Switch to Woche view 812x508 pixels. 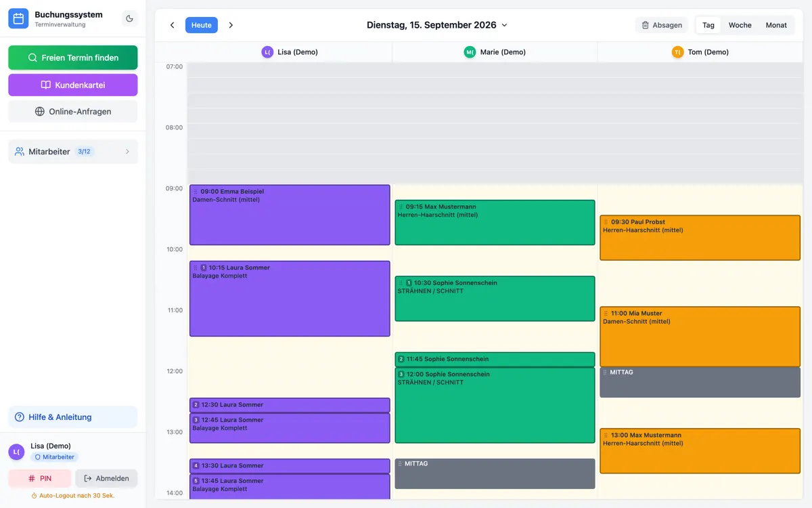pyautogui.click(x=740, y=25)
